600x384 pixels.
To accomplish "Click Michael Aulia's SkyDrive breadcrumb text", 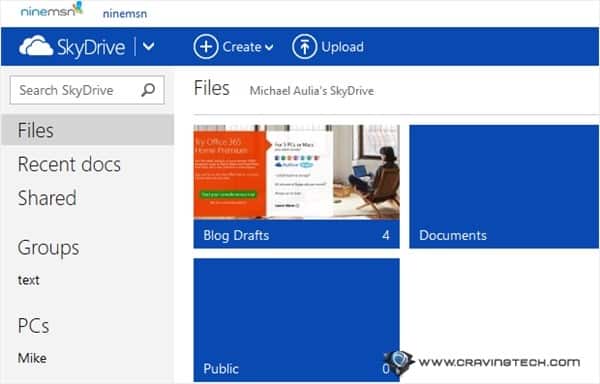I will pyautogui.click(x=312, y=91).
